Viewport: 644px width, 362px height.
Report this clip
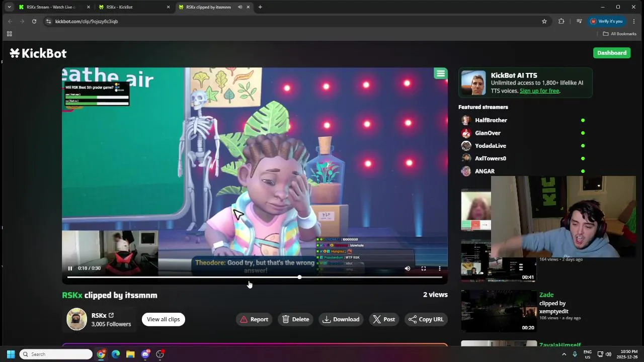coord(254,319)
